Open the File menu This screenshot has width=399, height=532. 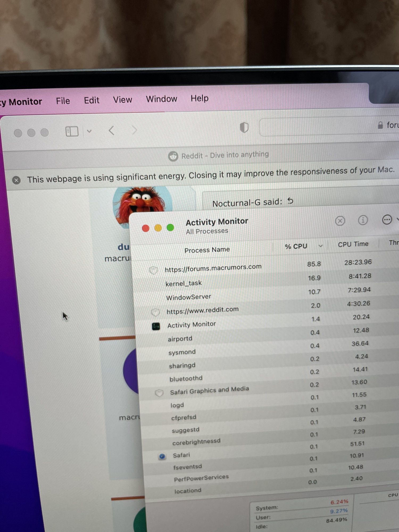(63, 101)
